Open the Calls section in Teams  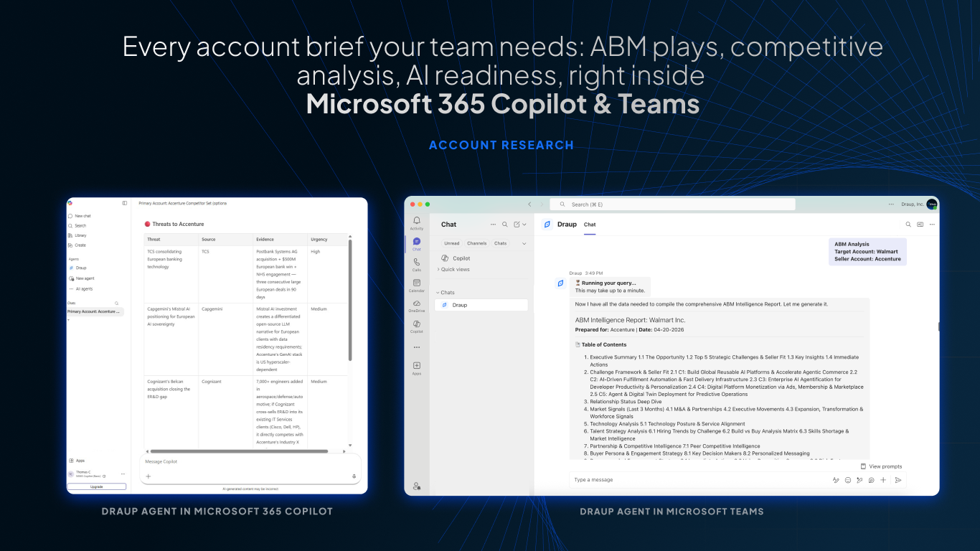tap(417, 265)
